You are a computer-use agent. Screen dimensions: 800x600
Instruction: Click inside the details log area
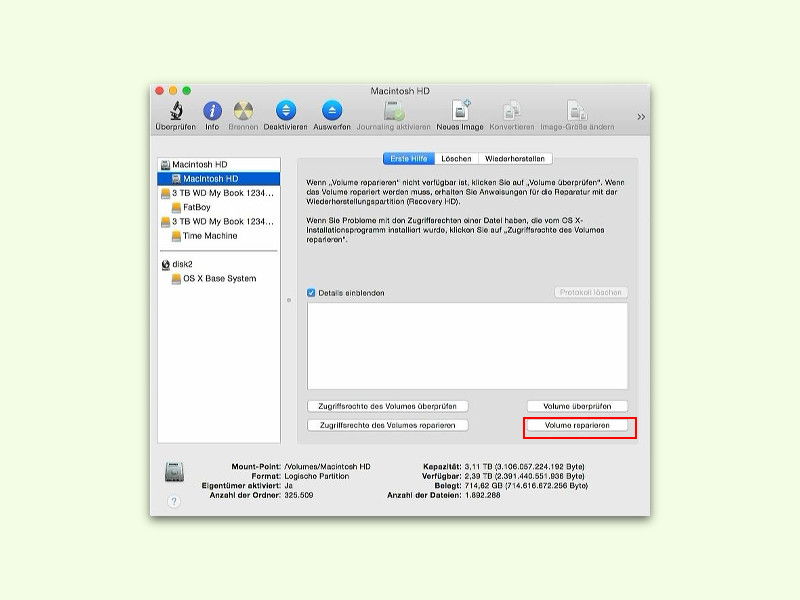tap(467, 346)
